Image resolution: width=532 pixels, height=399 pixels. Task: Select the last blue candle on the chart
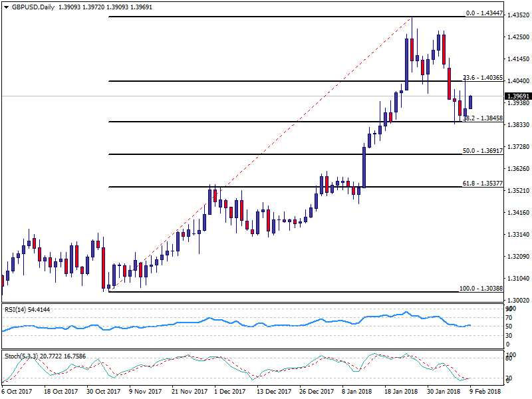[471, 102]
